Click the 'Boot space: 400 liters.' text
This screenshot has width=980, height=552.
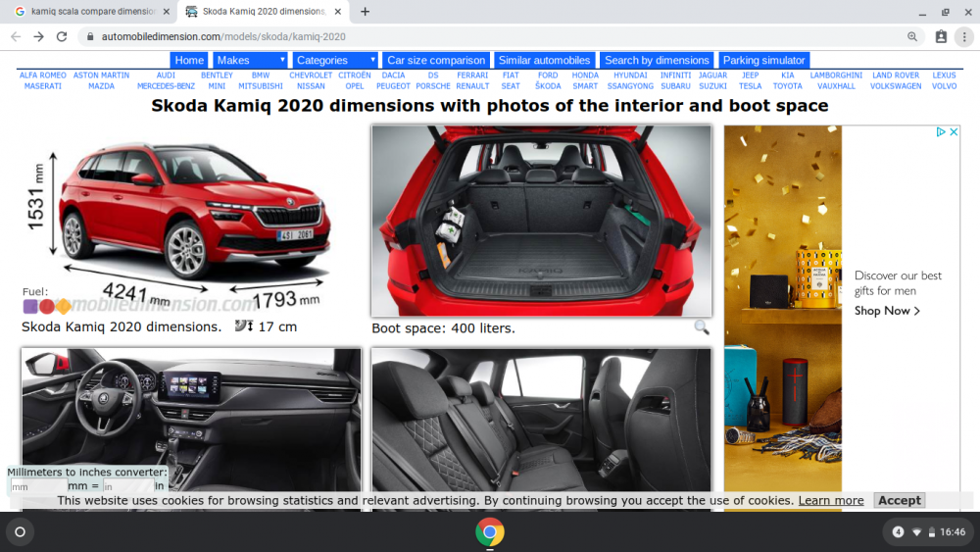[x=443, y=328]
